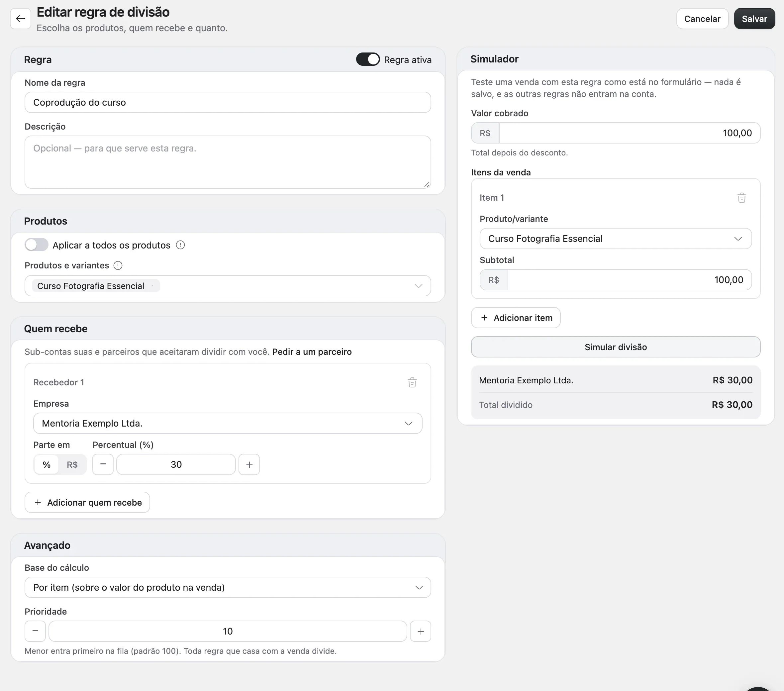The height and width of the screenshot is (691, 784).
Task: Click the Simulador heading
Action: (494, 59)
